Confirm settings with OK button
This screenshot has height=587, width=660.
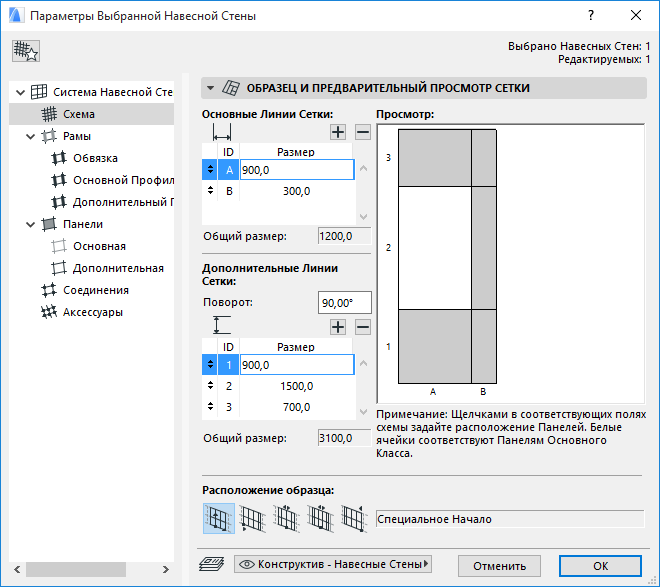(600, 566)
